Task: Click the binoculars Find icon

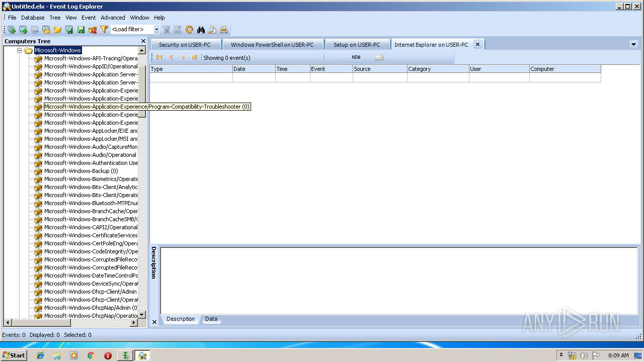Action: pyautogui.click(x=201, y=30)
